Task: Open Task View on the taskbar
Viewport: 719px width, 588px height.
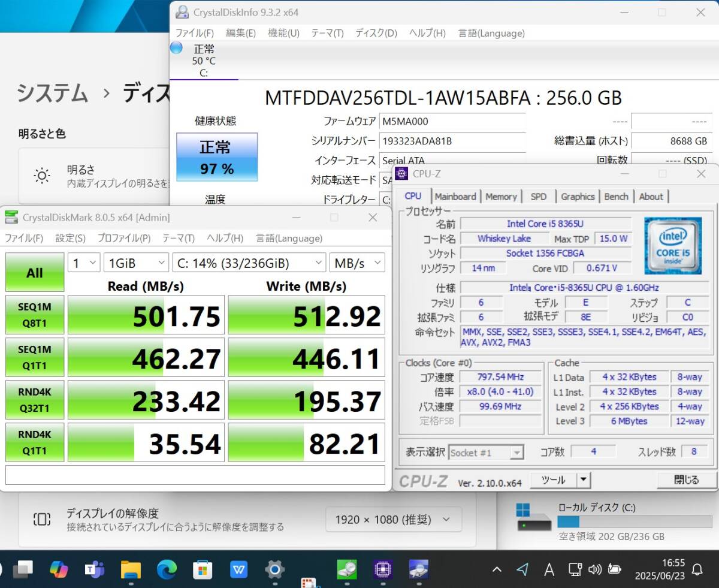Action: point(23,568)
